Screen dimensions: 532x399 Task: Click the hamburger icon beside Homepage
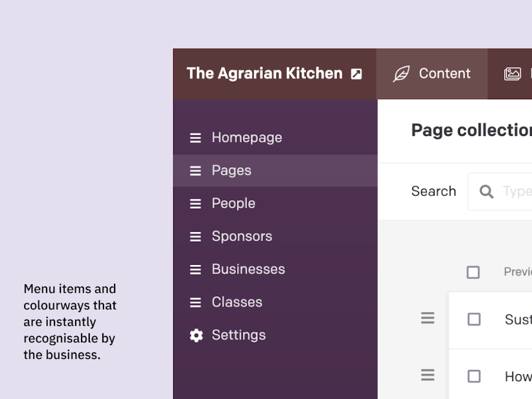196,138
